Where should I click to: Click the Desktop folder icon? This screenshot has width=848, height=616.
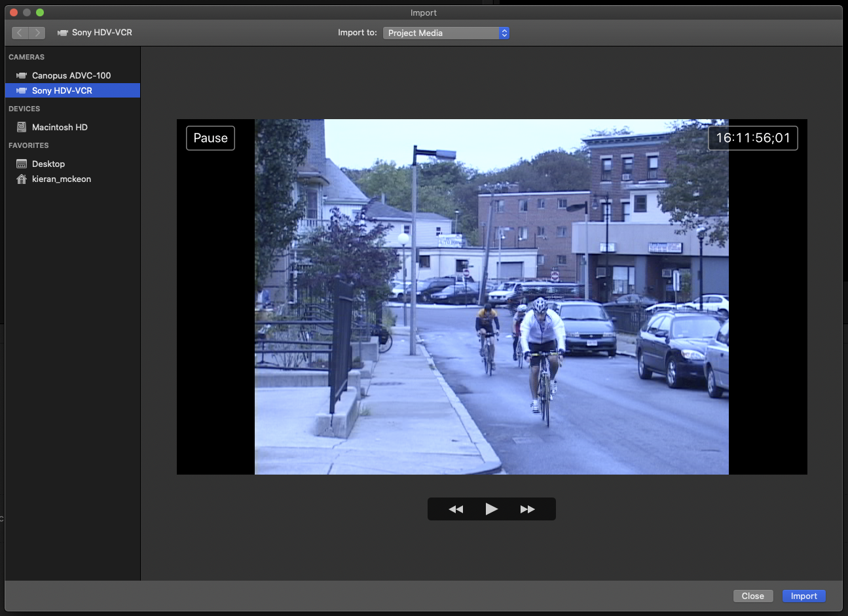pyautogui.click(x=22, y=164)
